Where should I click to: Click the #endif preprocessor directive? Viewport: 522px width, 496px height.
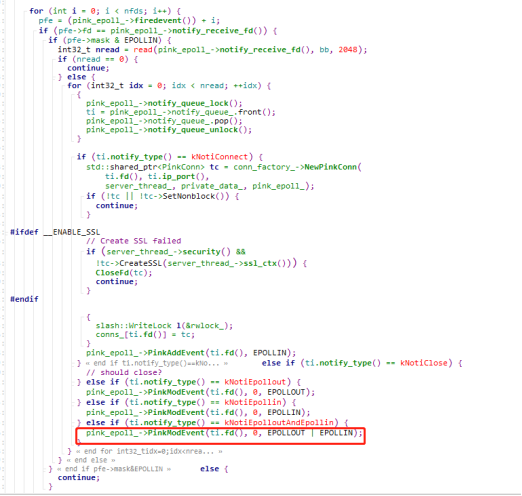click(x=24, y=299)
